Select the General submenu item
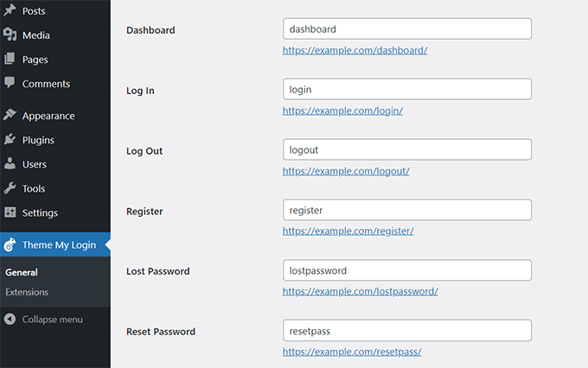588x368 pixels. coord(22,272)
